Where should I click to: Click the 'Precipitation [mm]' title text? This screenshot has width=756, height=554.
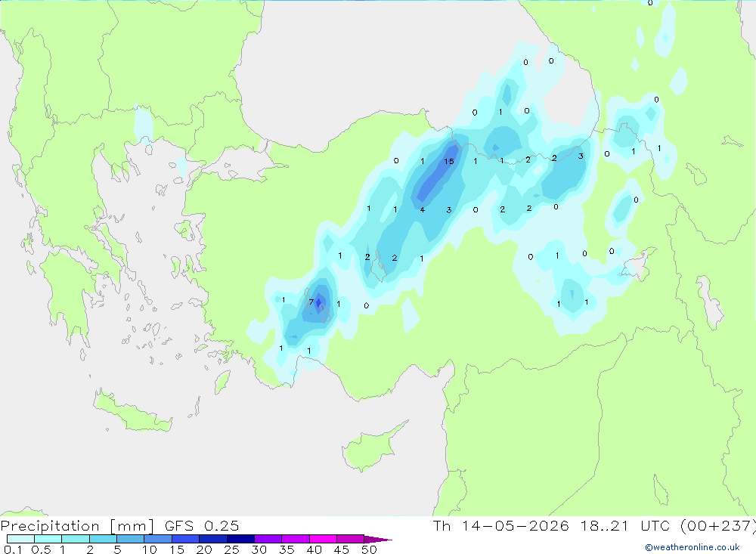tap(77, 526)
